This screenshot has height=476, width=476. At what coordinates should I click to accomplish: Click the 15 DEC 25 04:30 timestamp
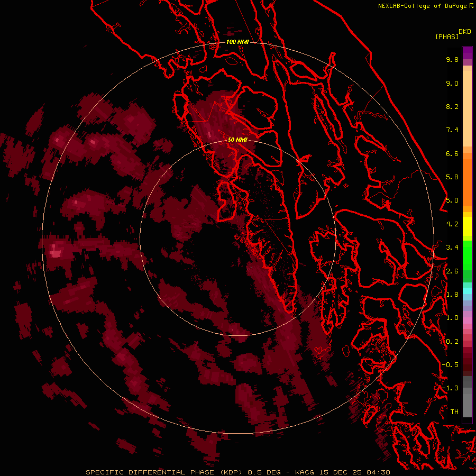[x=354, y=472]
